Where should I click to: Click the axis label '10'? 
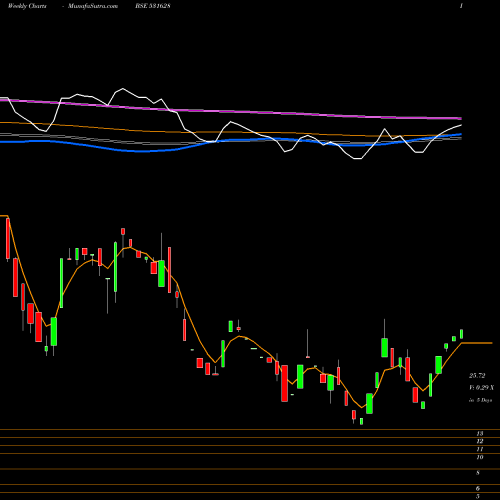click(x=480, y=457)
